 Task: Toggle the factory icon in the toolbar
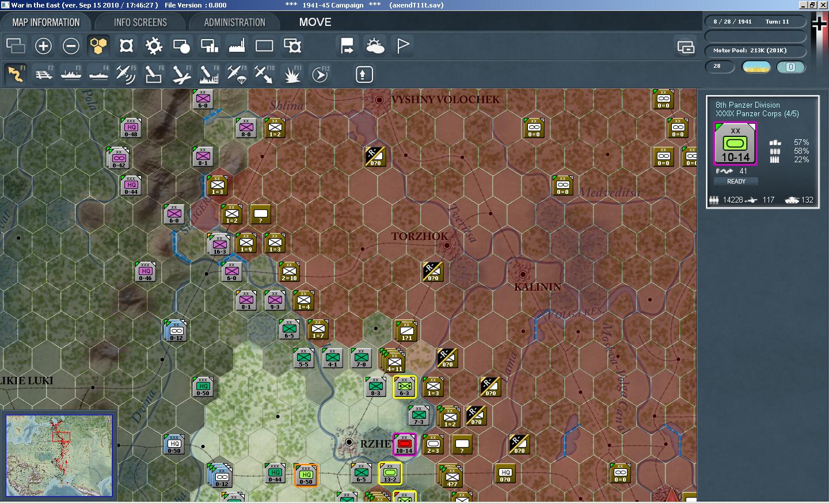237,46
